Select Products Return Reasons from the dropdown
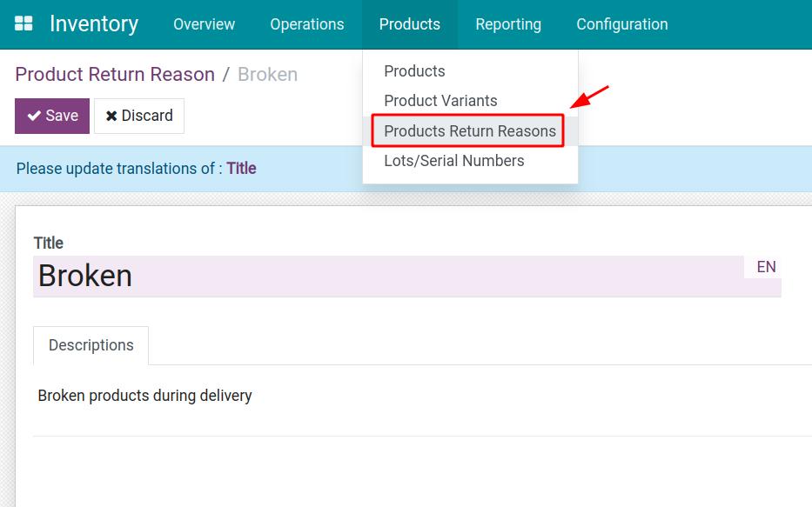 point(468,131)
